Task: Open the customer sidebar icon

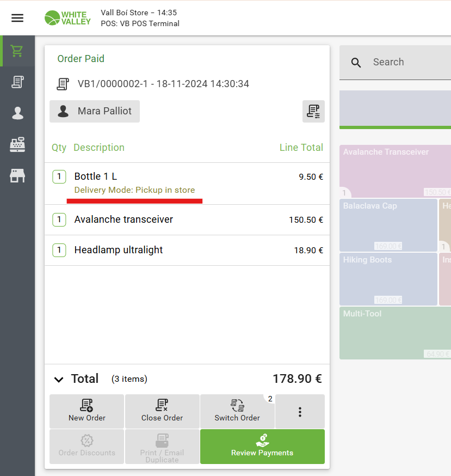Action: (17, 113)
